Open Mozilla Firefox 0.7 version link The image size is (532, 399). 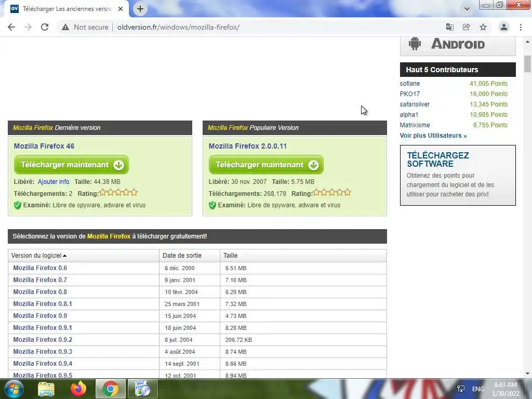coord(40,280)
